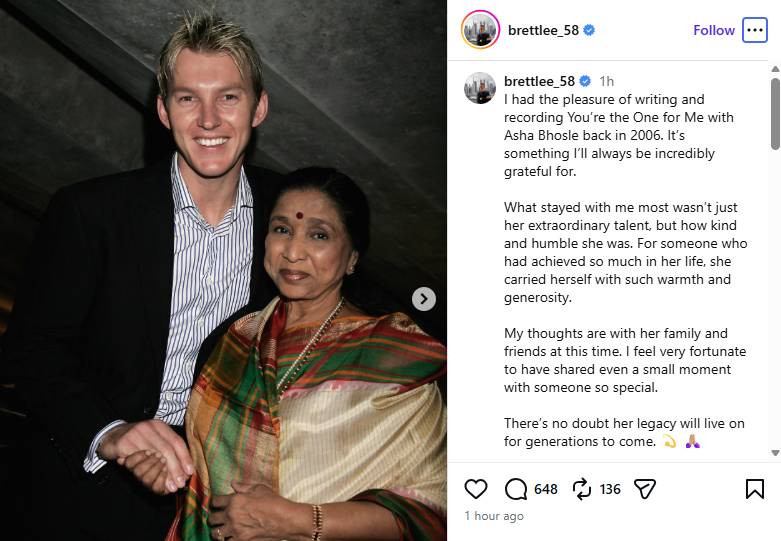This screenshot has width=781, height=541.
Task: Open the three-dot more options menu
Action: tap(755, 30)
